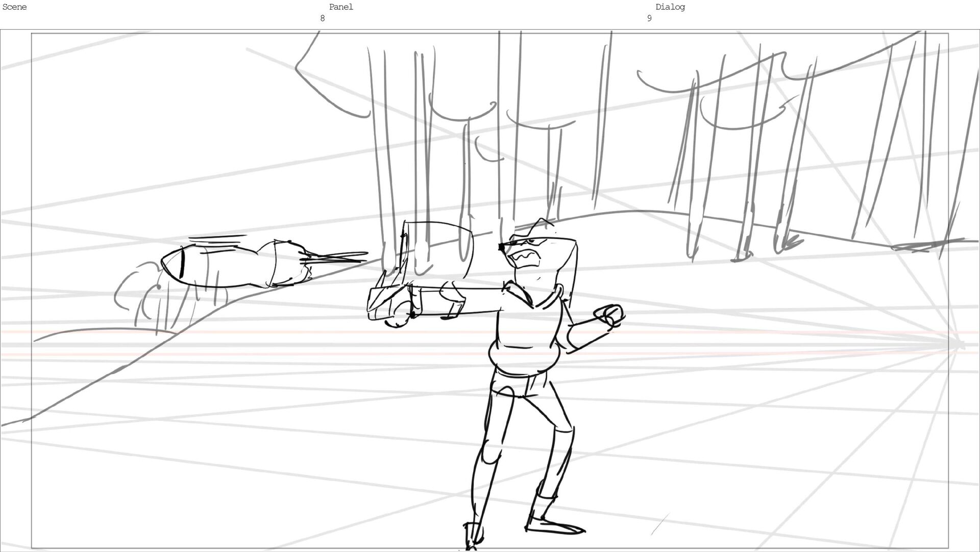The height and width of the screenshot is (552, 980).
Task: Click the Dialog header label
Action: point(670,7)
